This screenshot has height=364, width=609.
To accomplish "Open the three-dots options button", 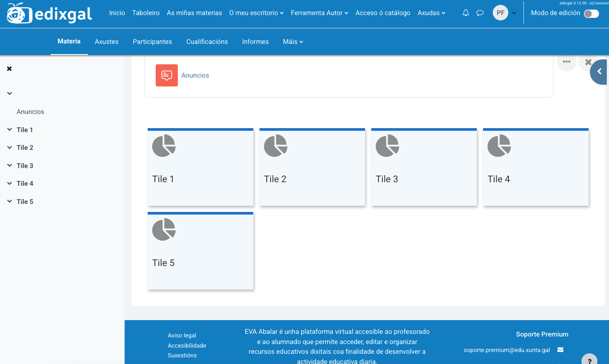I will pyautogui.click(x=566, y=62).
